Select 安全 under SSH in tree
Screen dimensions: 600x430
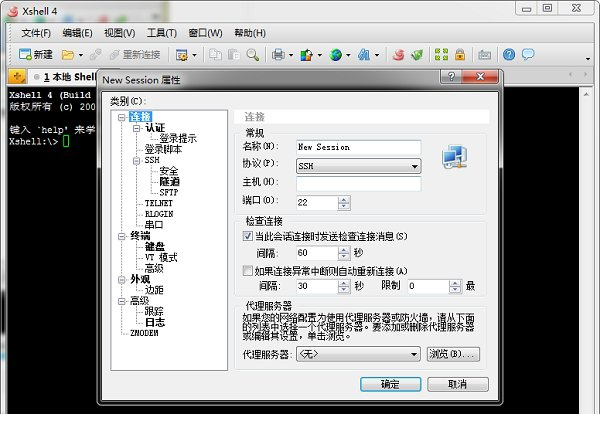pos(169,171)
